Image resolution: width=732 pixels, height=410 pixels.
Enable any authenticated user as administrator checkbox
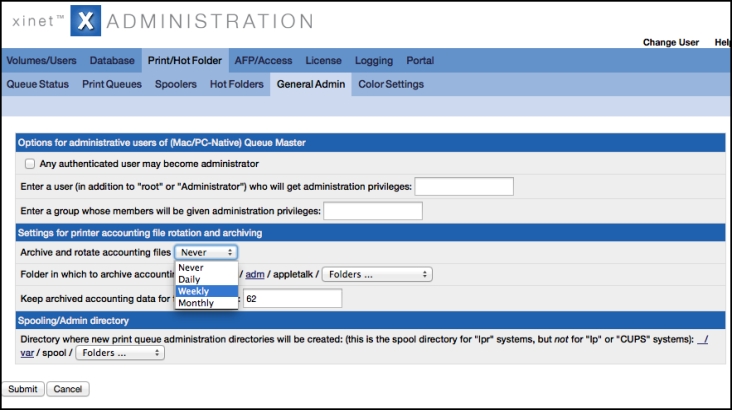(x=30, y=164)
